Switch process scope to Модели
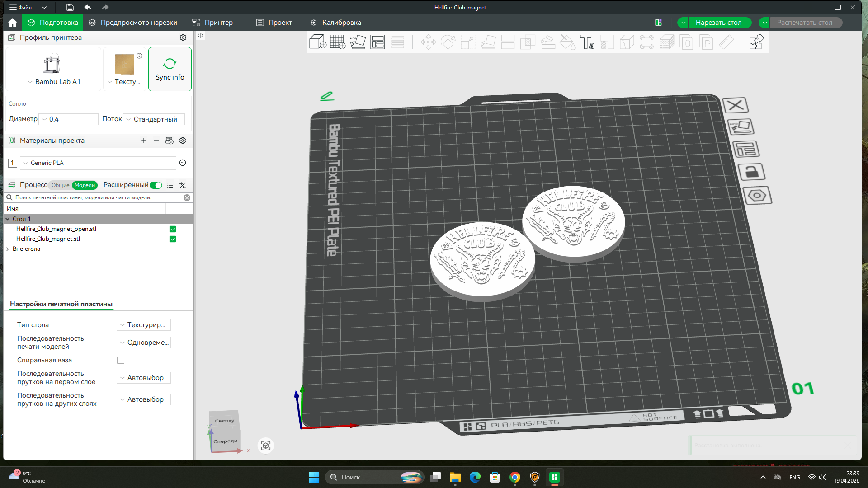This screenshot has height=488, width=868. click(x=85, y=185)
